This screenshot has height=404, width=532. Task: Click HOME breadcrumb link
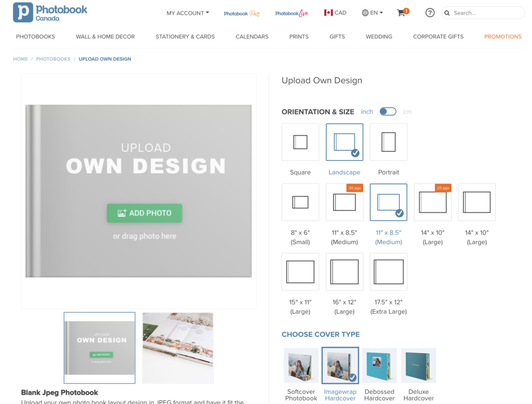(20, 59)
